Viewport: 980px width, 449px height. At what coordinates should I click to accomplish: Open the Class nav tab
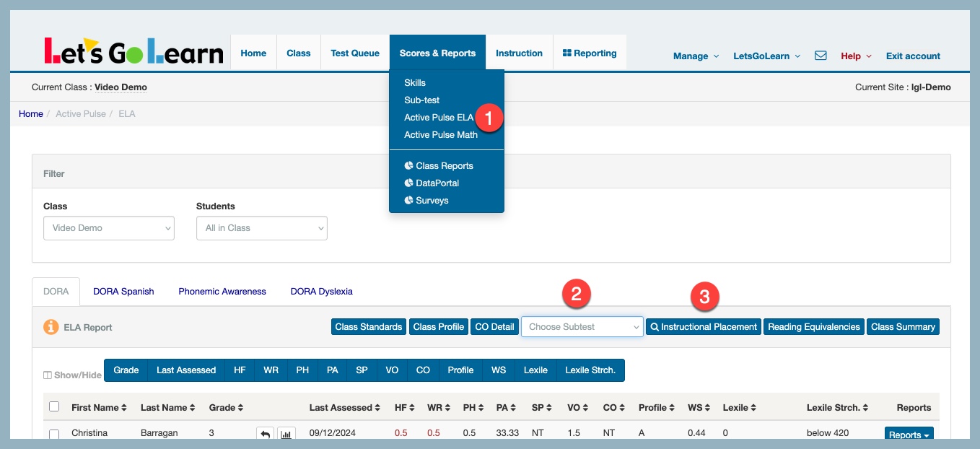[299, 53]
